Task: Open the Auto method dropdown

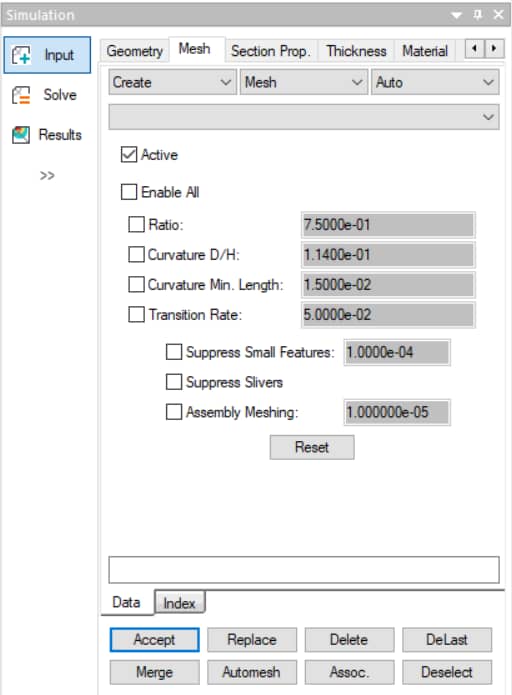Action: 435,82
